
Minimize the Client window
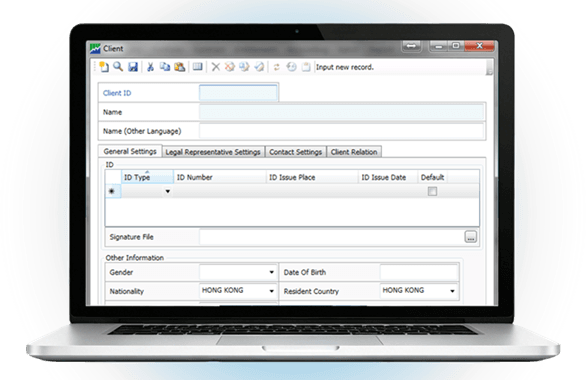coord(439,46)
